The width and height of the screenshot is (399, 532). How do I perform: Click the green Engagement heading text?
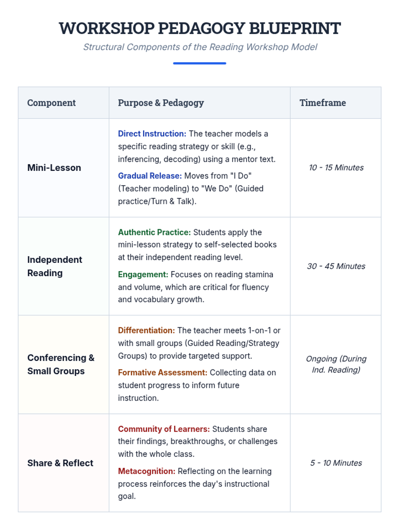143,274
